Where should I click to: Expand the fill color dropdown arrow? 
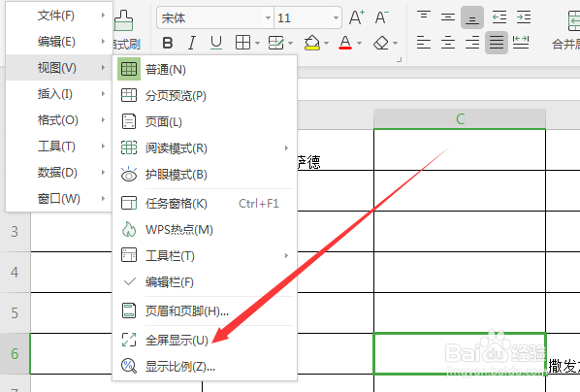click(326, 44)
